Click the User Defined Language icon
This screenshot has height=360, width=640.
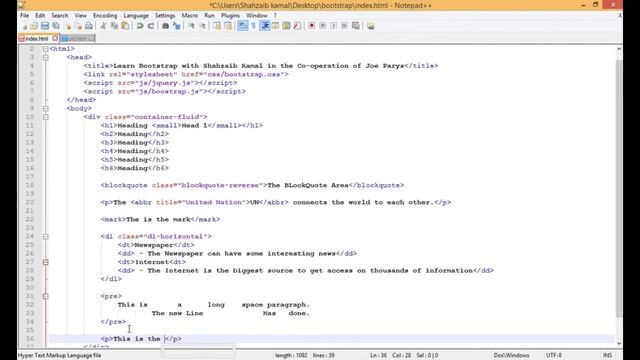(276, 26)
